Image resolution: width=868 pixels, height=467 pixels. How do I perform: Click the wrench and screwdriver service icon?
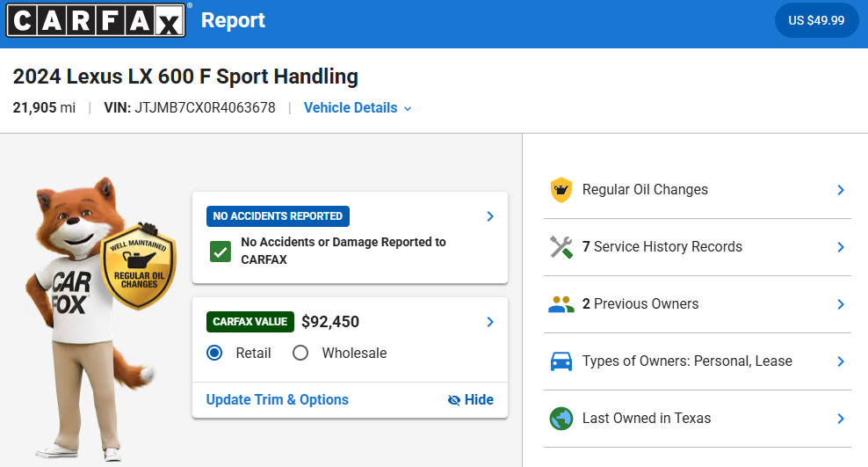[561, 247]
